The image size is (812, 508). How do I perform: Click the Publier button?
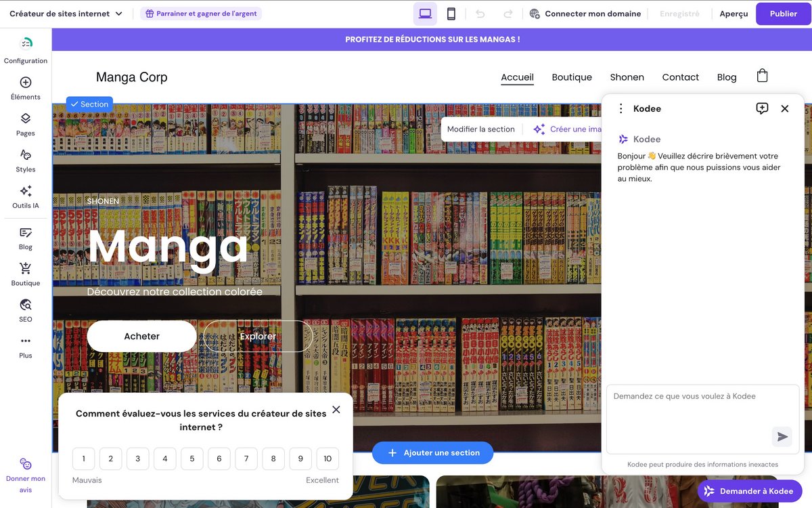point(783,13)
